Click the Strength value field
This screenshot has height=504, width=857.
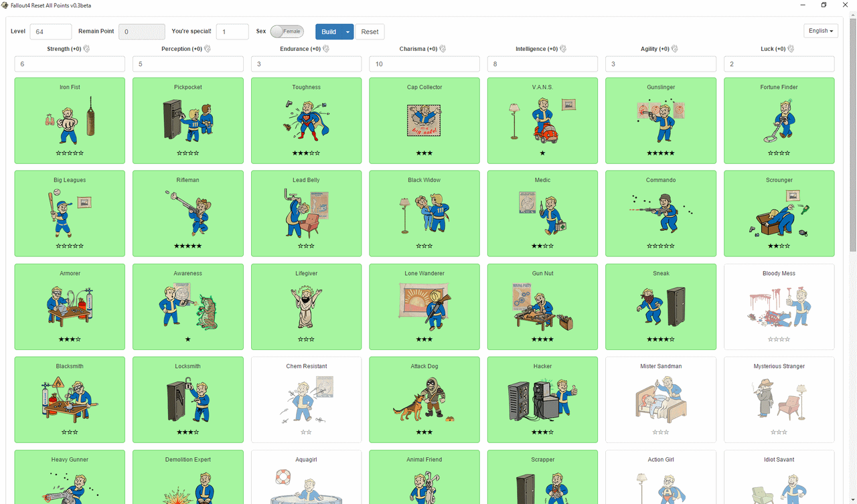coord(70,64)
